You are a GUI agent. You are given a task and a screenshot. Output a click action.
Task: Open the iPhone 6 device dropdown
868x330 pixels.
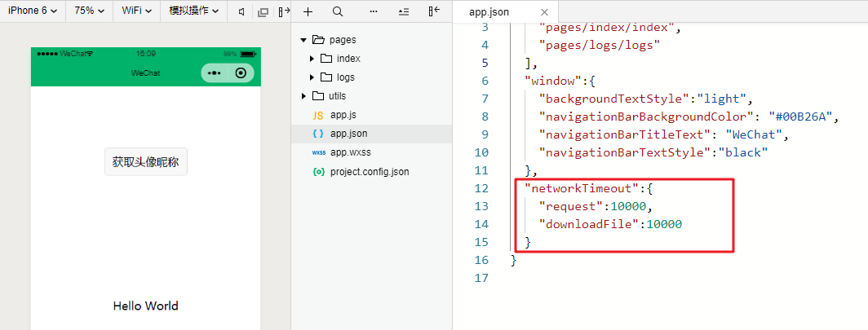coord(33,11)
